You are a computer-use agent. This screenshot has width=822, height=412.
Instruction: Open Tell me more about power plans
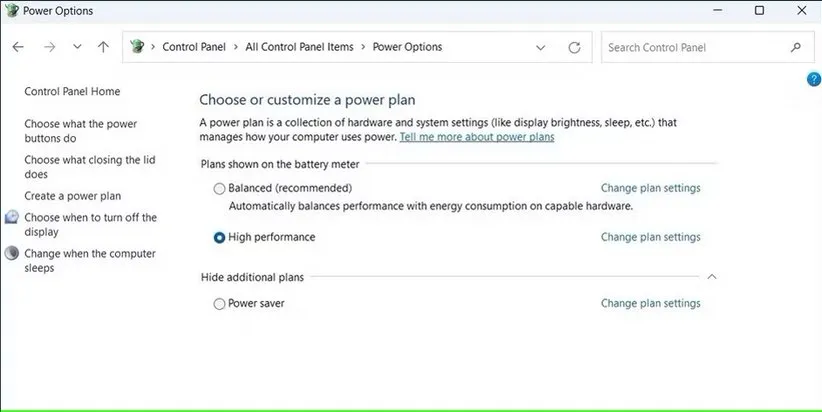click(x=476, y=137)
